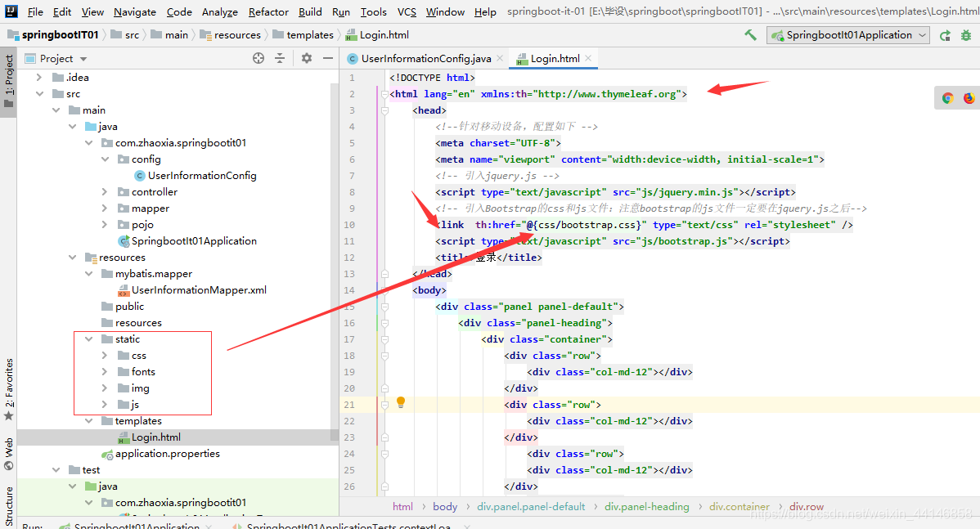Open the Build menu
980x529 pixels.
pos(310,12)
